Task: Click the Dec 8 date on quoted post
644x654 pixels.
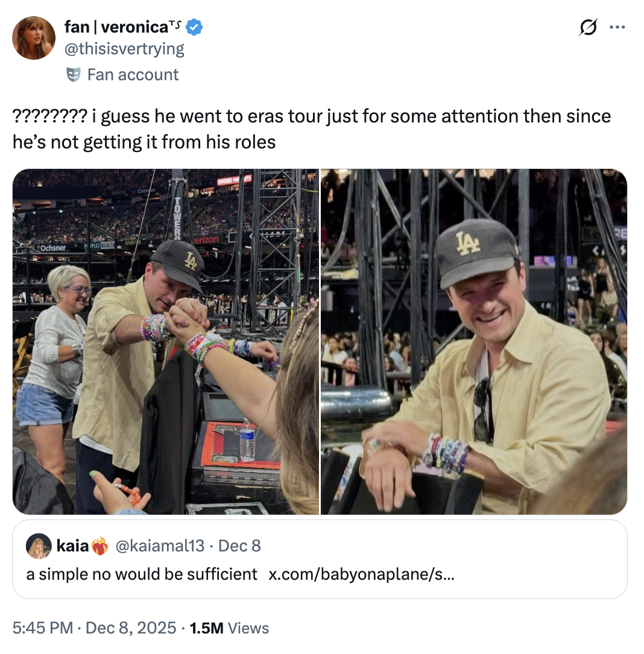Action: 239,546
